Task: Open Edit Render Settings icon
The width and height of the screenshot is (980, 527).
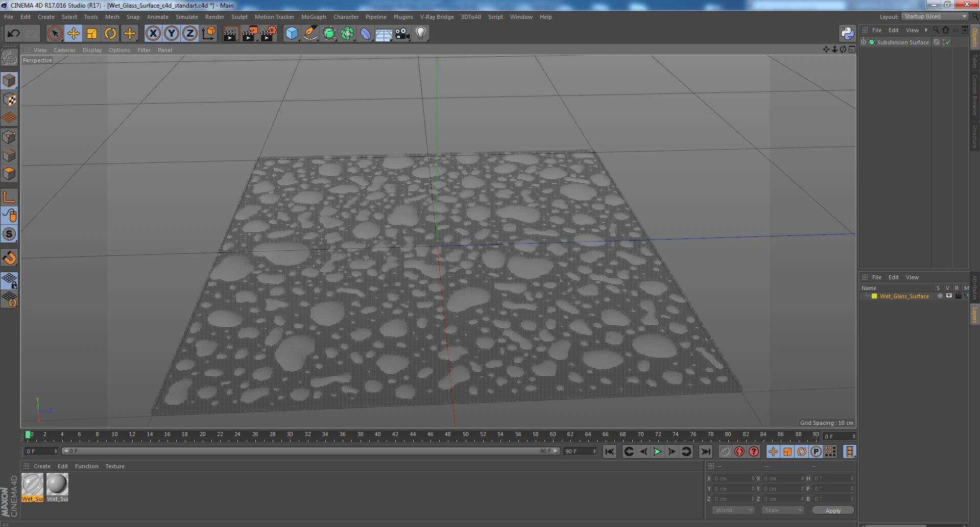Action: 268,34
